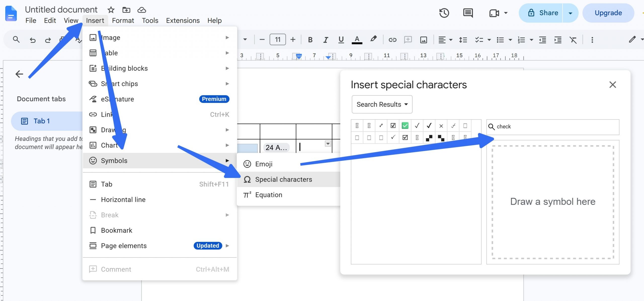Image resolution: width=644 pixels, height=301 pixels.
Task: Click the pencil editing mode icon
Action: [632, 40]
